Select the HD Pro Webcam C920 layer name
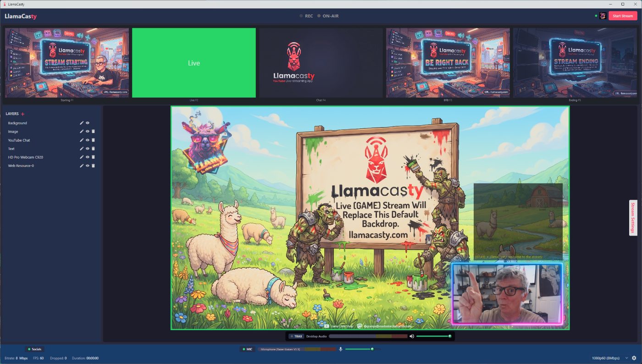Viewport: 642px width, 364px height. tap(25, 157)
